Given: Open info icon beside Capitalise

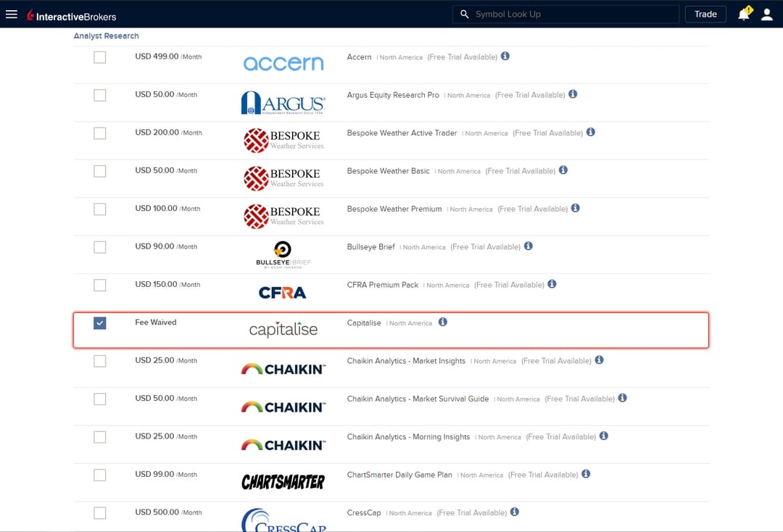Looking at the screenshot, I should pyautogui.click(x=443, y=323).
